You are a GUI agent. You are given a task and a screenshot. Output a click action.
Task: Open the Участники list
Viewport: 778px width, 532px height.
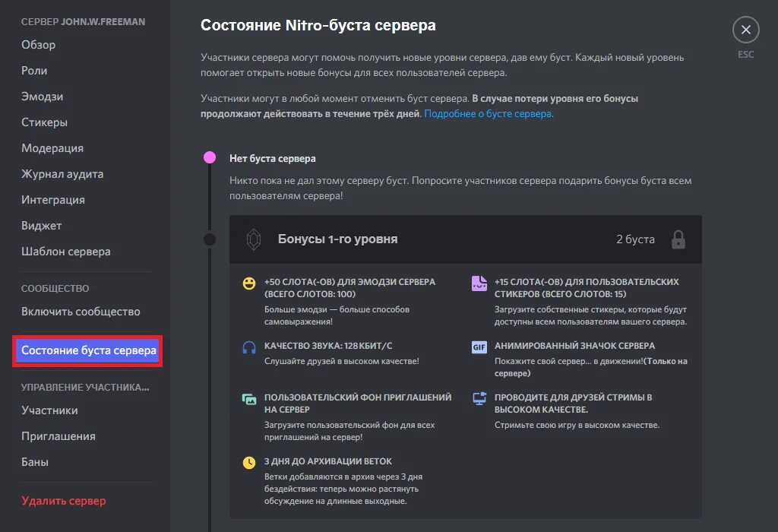[49, 410]
